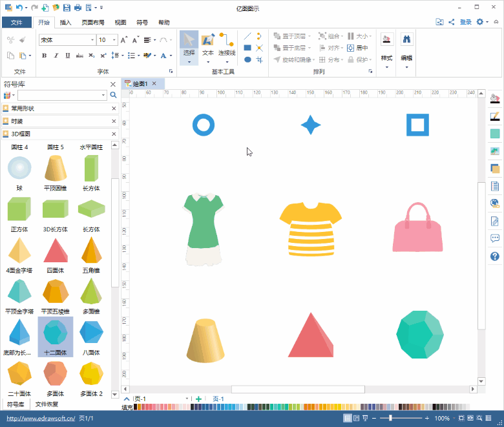Expand the bullet list dropdown

[138, 56]
